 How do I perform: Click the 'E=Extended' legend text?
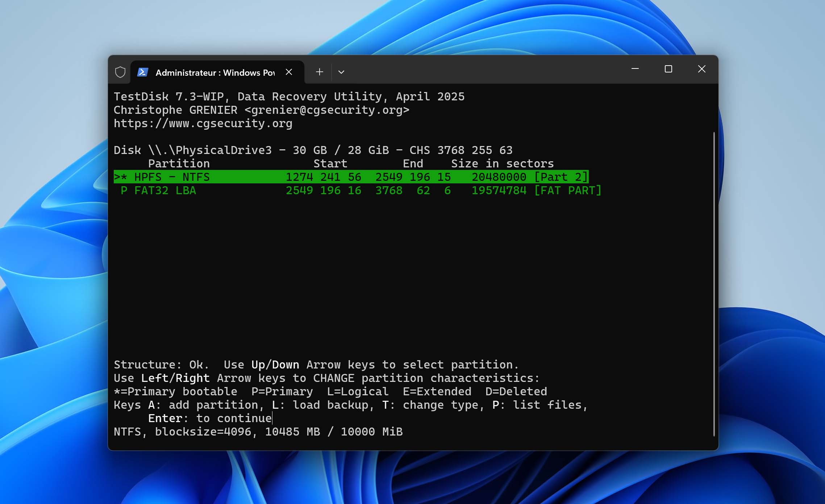437,391
